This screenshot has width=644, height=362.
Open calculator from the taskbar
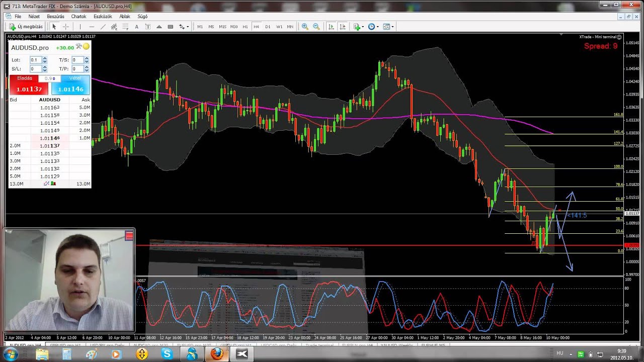(67, 354)
